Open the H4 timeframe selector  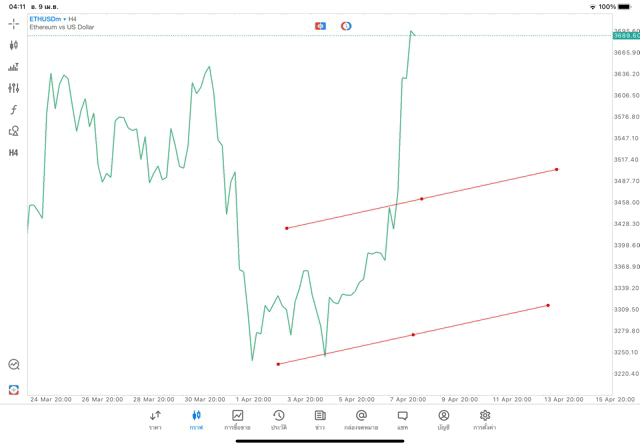point(14,153)
